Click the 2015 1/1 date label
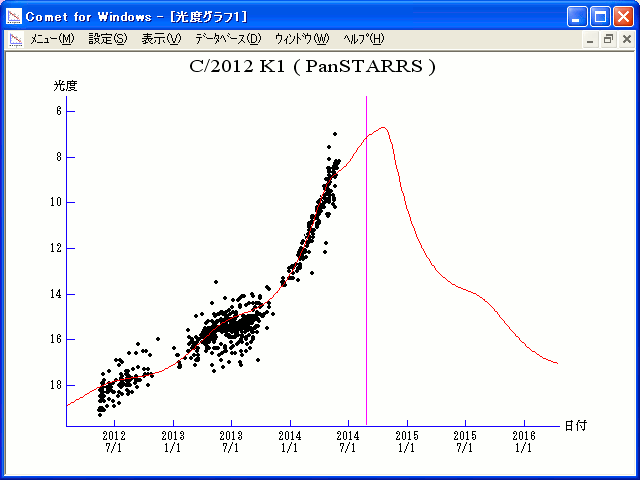 tap(407, 442)
